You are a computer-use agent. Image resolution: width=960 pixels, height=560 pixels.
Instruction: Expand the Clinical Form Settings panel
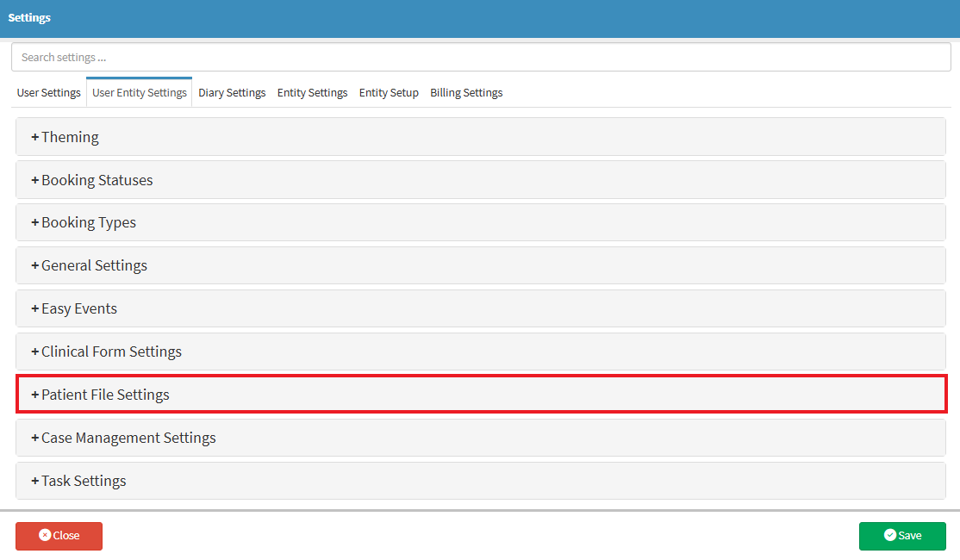111,352
